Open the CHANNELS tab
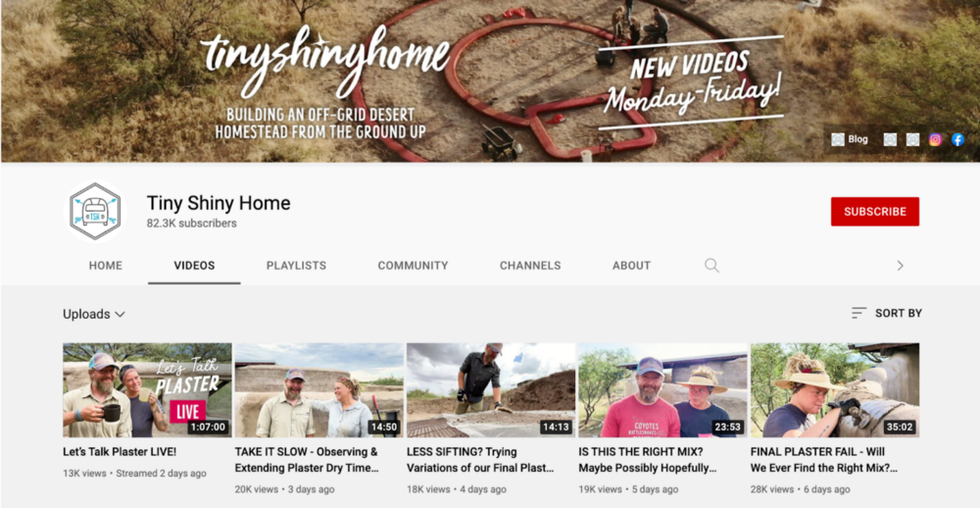 tap(530, 265)
